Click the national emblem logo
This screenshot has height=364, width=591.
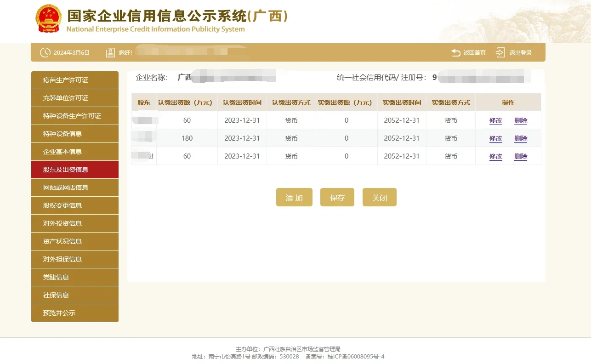pyautogui.click(x=48, y=18)
